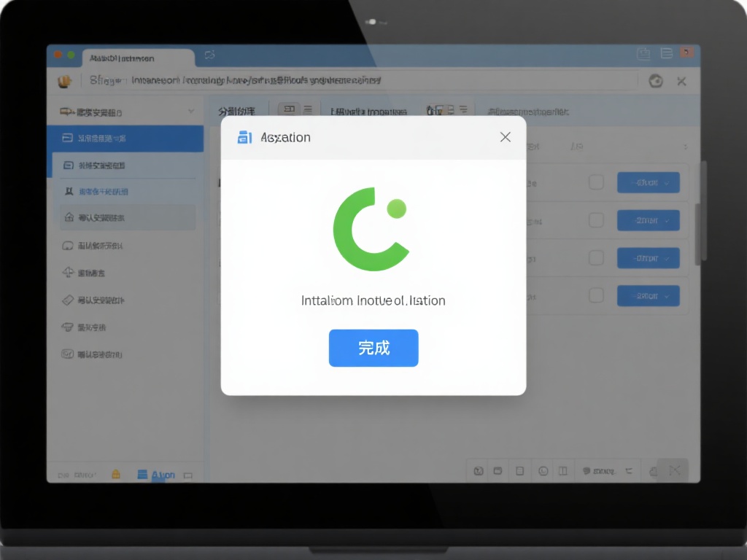Toggle the checkbox in the second list row

596,220
